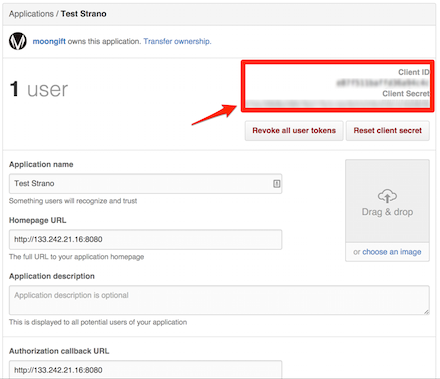Click the description textarea resize handle

click(426, 312)
